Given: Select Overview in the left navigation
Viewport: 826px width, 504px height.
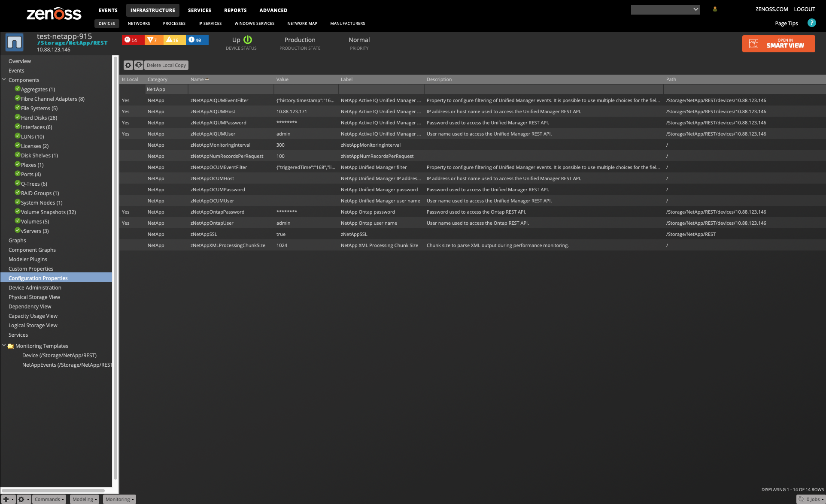Looking at the screenshot, I should tap(20, 61).
